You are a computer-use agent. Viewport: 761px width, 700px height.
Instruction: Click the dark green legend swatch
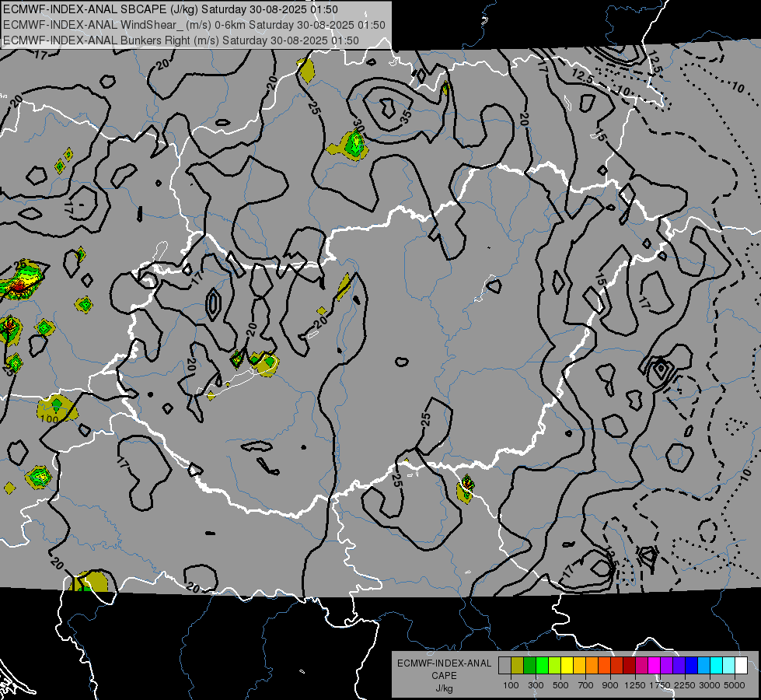[529, 666]
